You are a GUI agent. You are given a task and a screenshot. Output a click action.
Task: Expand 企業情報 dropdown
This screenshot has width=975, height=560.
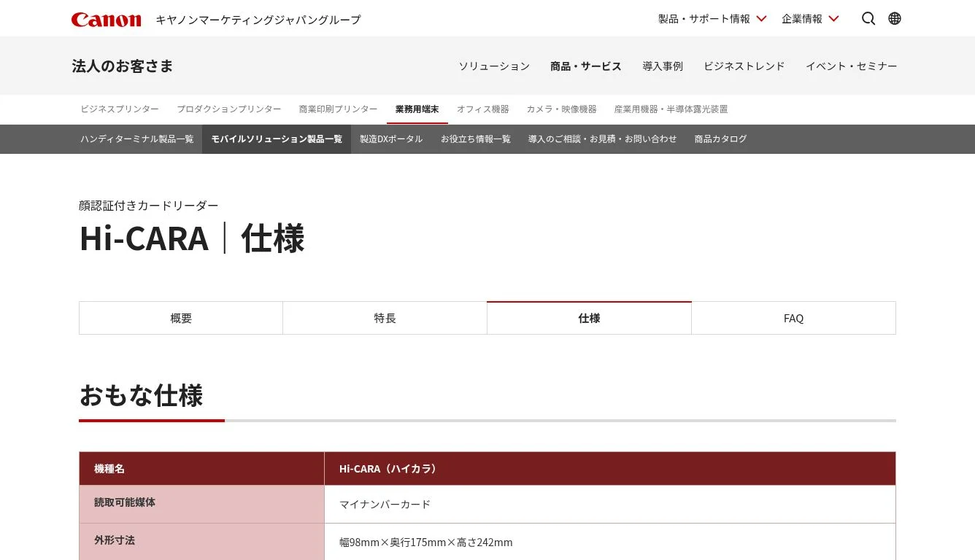click(x=810, y=18)
